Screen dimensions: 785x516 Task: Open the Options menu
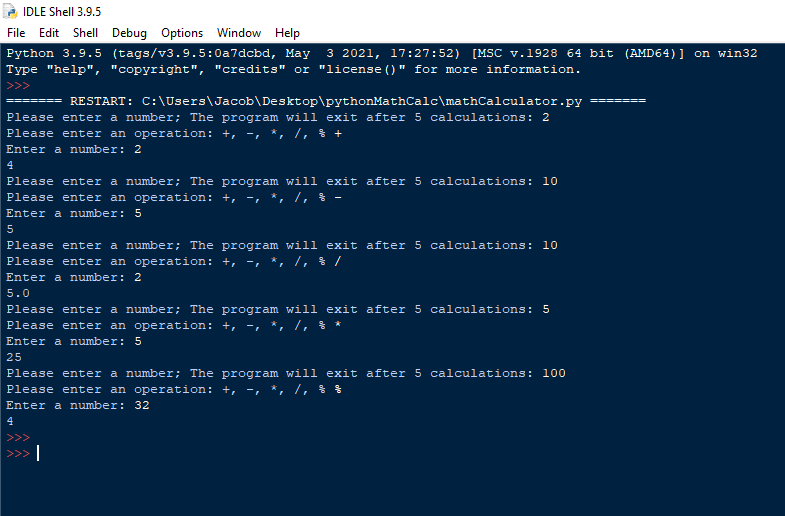click(182, 33)
